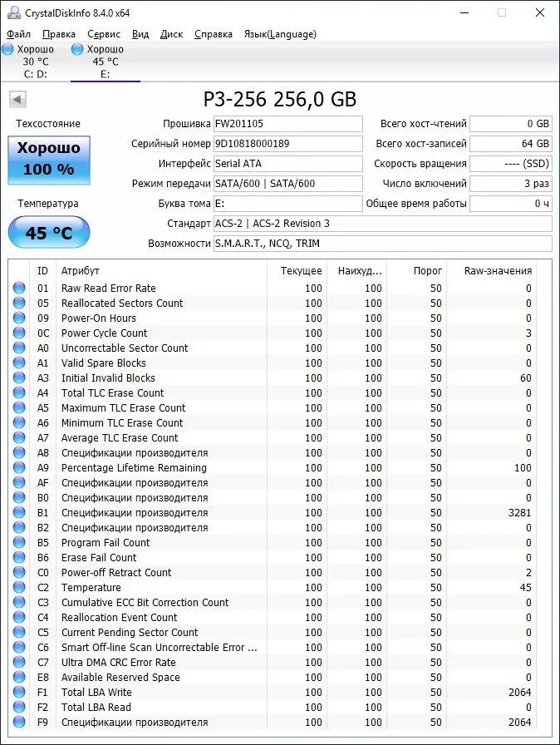Click status icon for Raw Read Error Rate
560x745 pixels.
19,288
